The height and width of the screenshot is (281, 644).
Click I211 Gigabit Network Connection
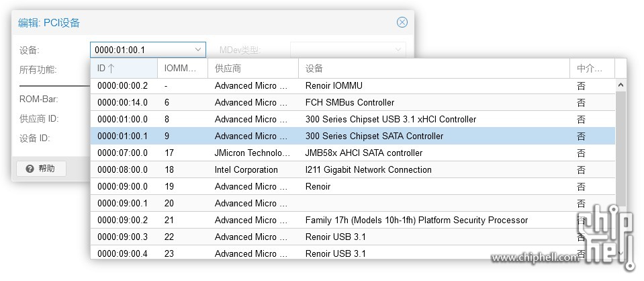click(x=369, y=169)
